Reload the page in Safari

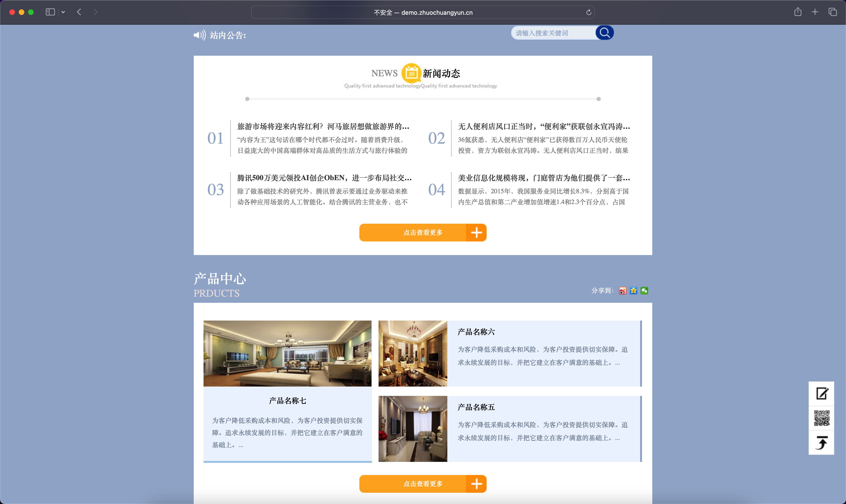pos(589,13)
